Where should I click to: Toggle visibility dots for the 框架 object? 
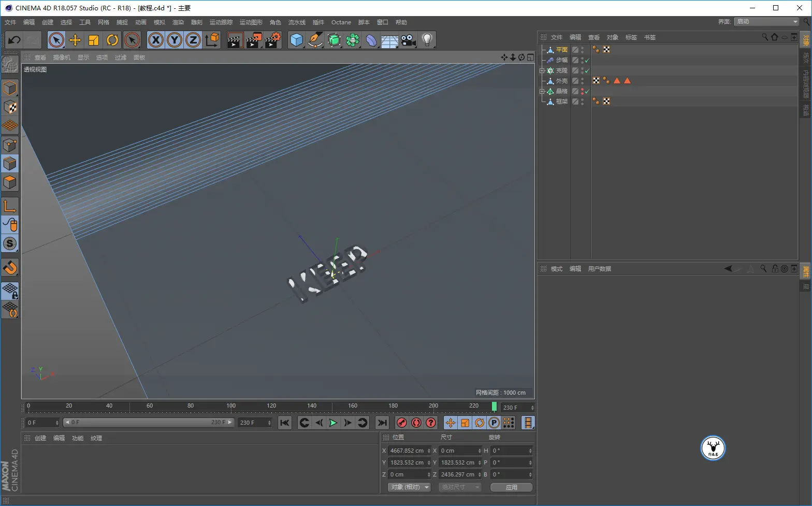tap(582, 102)
